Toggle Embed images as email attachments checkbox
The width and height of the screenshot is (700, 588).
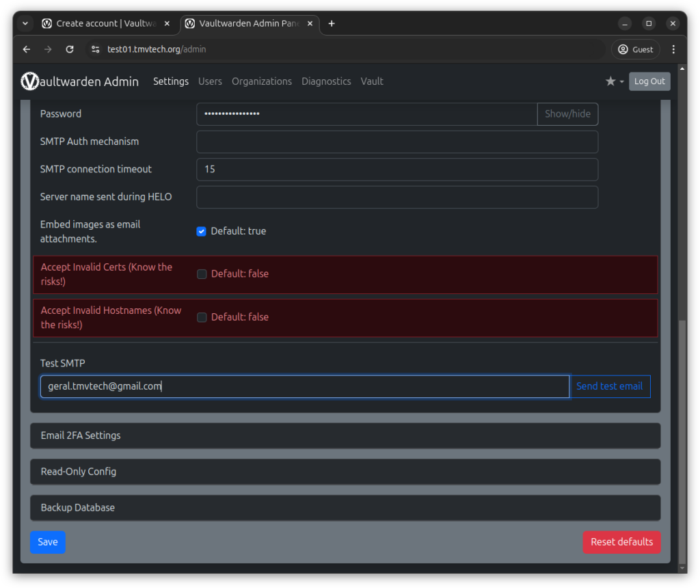pos(202,231)
